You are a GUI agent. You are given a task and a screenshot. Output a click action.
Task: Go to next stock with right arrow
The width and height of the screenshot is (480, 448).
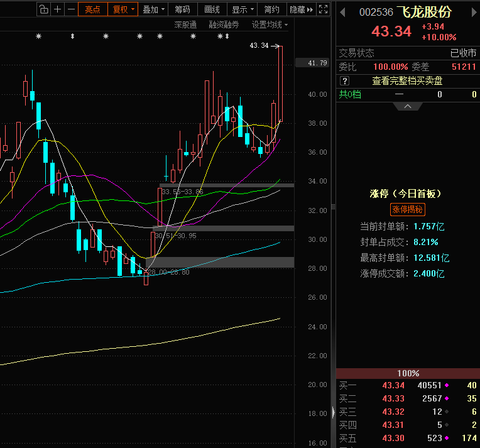pyautogui.click(x=474, y=12)
